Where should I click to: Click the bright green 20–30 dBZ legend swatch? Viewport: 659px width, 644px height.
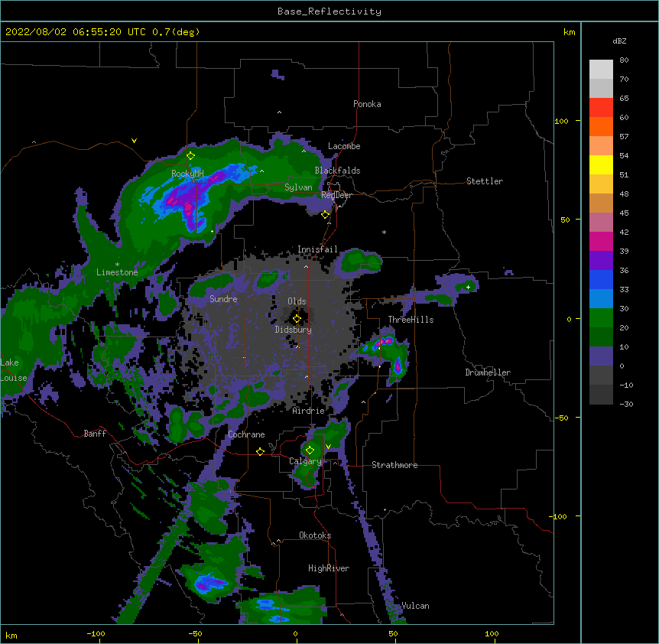coord(601,318)
